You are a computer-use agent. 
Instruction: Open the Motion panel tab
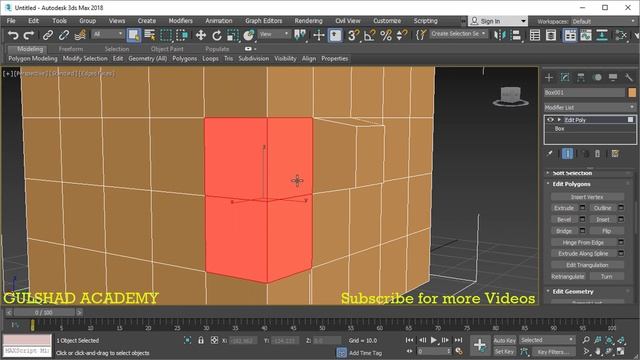coord(597,77)
